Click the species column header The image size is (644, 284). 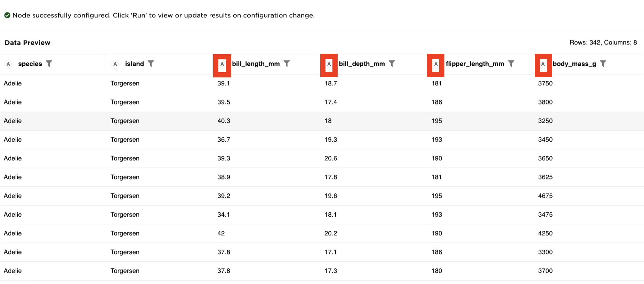30,64
